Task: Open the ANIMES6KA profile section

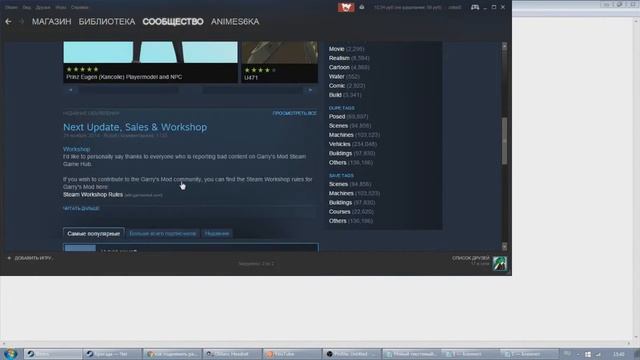Action: 235,22
